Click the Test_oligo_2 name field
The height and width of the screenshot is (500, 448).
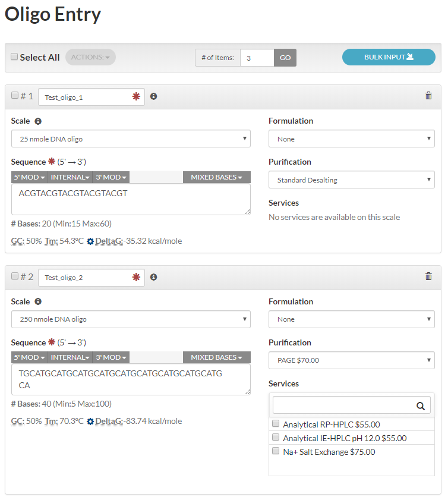(x=92, y=278)
